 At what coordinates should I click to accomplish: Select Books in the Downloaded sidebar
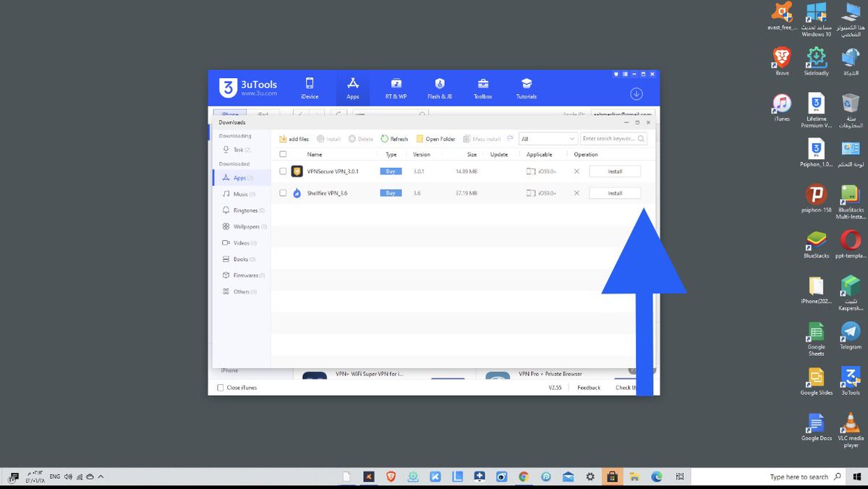pos(242,259)
